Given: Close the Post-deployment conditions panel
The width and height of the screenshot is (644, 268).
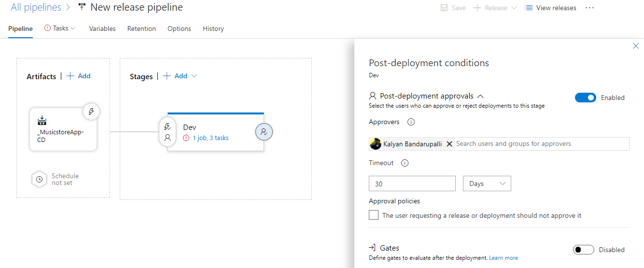Looking at the screenshot, I should pyautogui.click(x=635, y=46).
